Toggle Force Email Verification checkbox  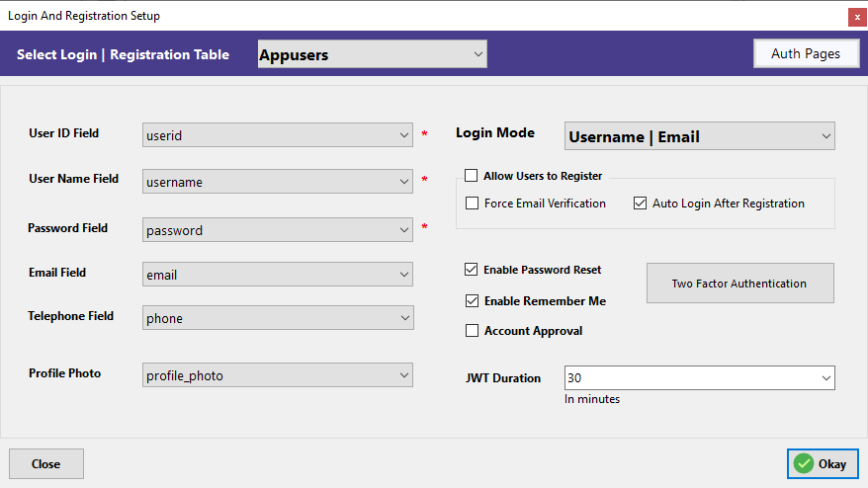(x=473, y=203)
